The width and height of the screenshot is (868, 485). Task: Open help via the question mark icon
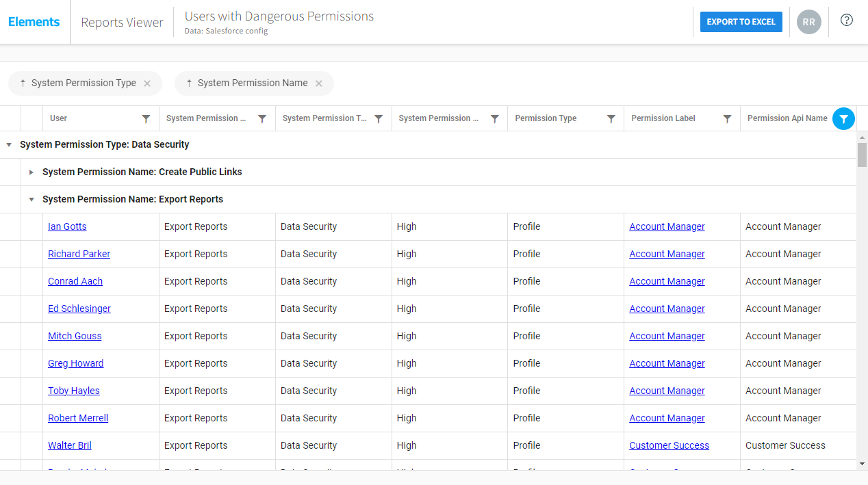coord(846,21)
